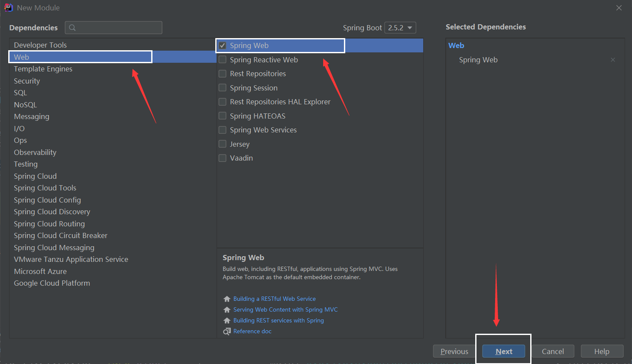
Task: Select the NoSQL category
Action: coord(113,105)
